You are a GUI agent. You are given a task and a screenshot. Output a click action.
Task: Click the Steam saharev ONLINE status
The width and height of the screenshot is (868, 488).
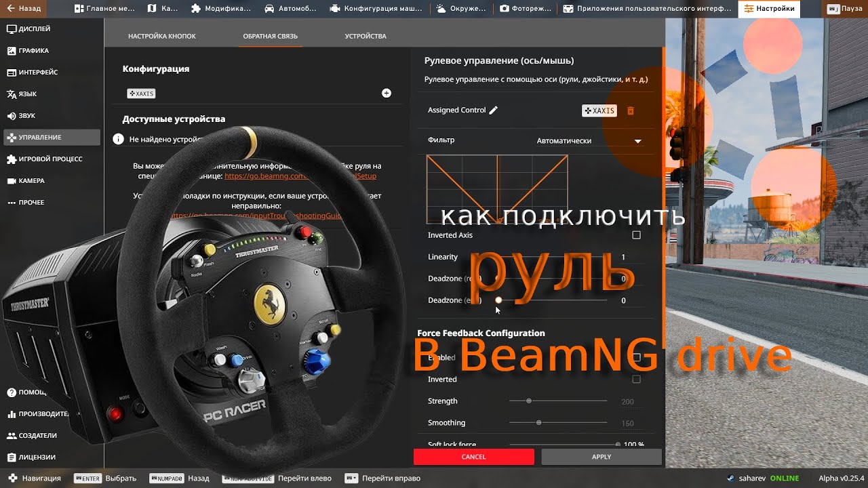tap(763, 478)
